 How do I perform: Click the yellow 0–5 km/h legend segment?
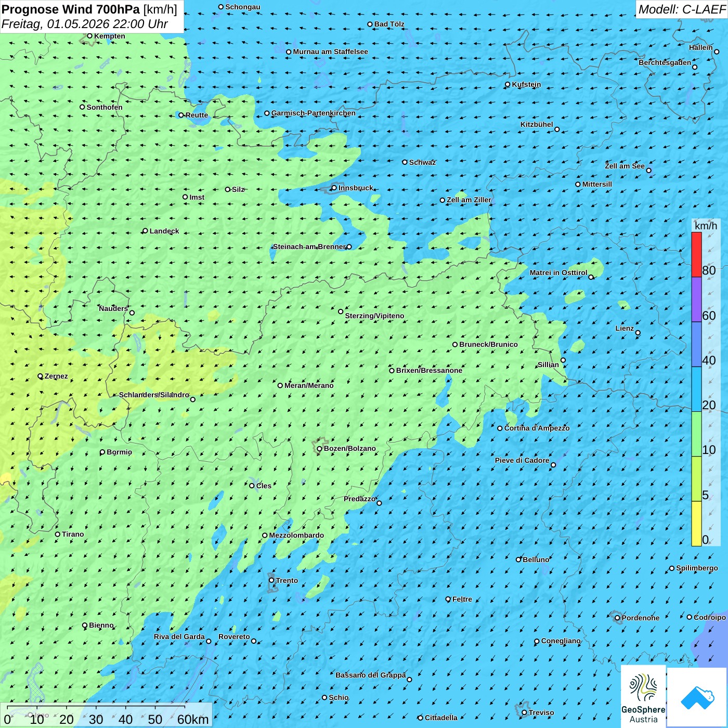pyautogui.click(x=696, y=523)
